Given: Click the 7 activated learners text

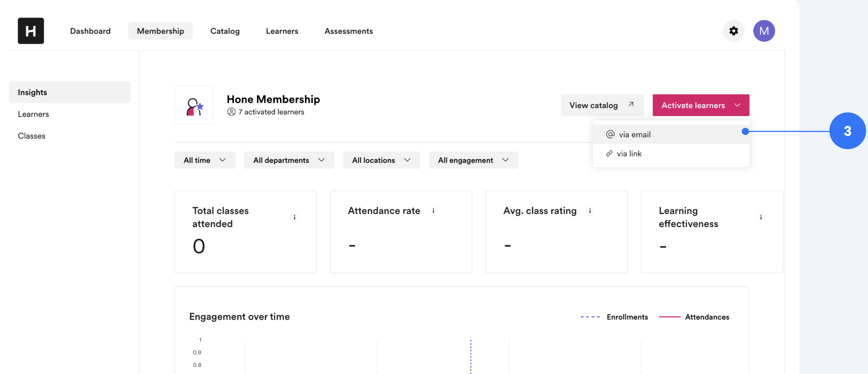Looking at the screenshot, I should (x=271, y=112).
